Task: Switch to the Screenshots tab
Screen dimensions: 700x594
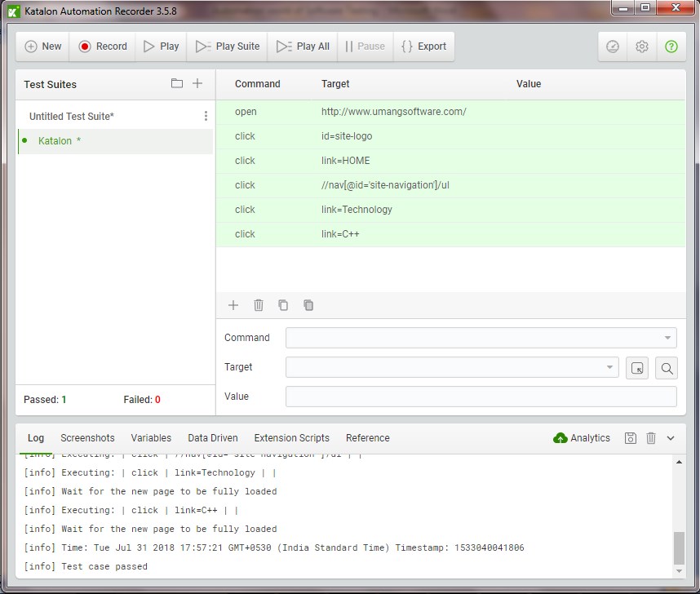Action: pyautogui.click(x=87, y=438)
